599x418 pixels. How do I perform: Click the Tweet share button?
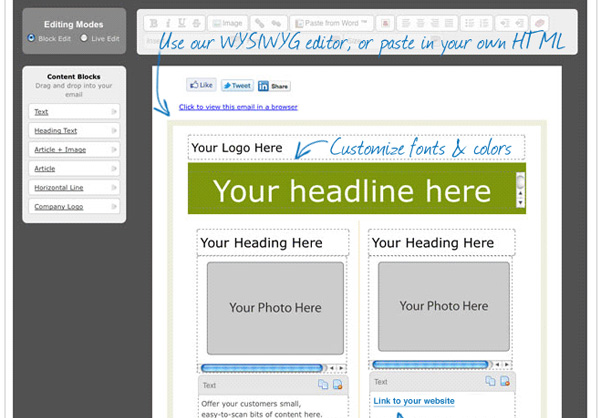(237, 86)
